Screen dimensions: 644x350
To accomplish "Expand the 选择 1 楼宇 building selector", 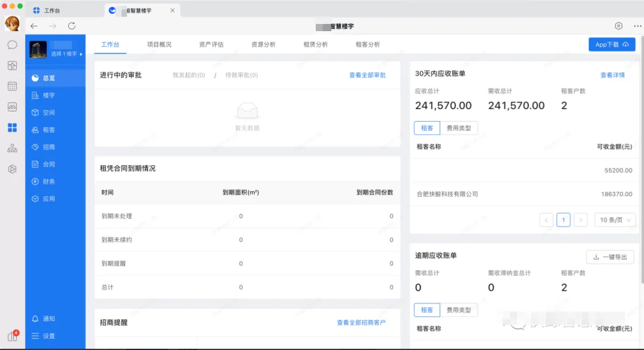I will 66,54.
